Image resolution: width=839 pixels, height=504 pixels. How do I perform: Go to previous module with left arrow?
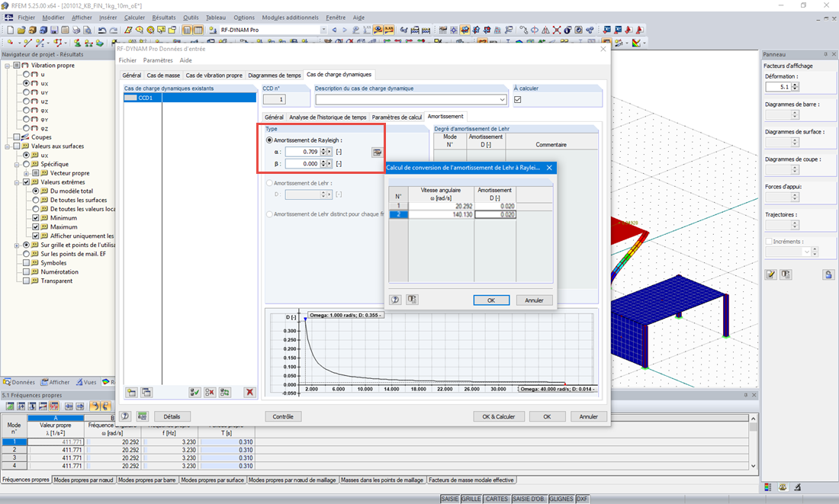pos(334,30)
